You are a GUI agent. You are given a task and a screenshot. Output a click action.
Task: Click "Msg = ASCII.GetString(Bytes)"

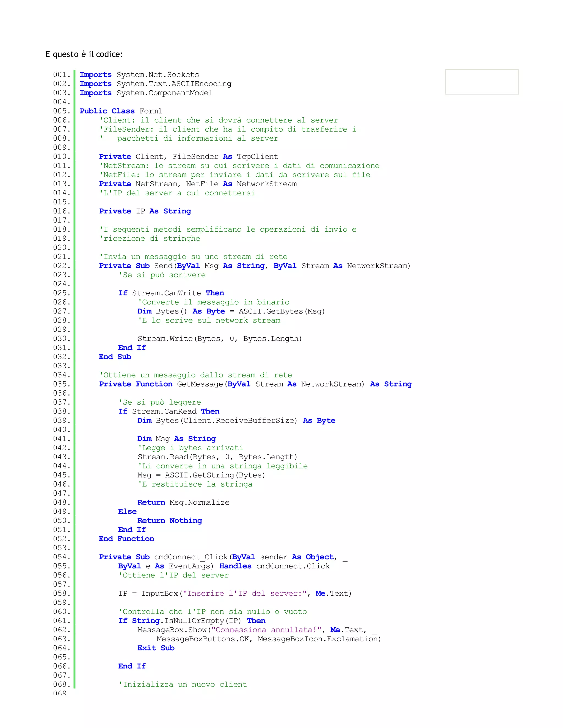click(x=201, y=475)
